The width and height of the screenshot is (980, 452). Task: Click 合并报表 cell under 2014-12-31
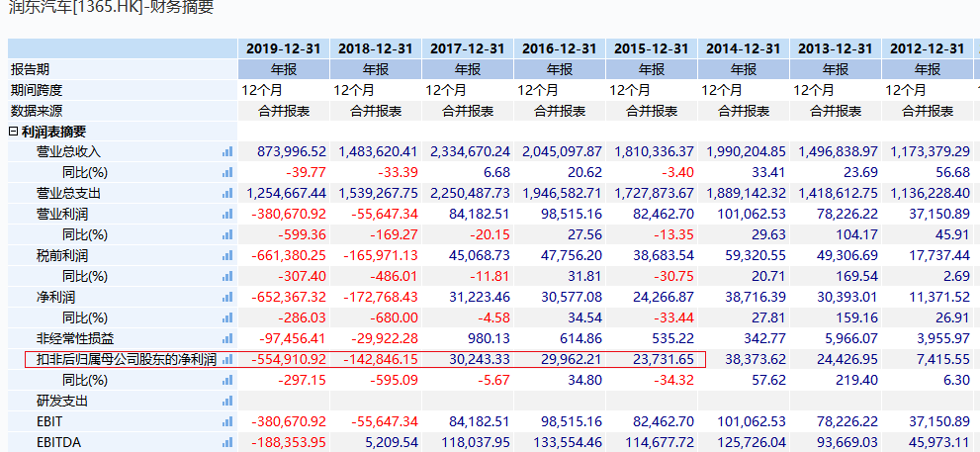[x=744, y=111]
